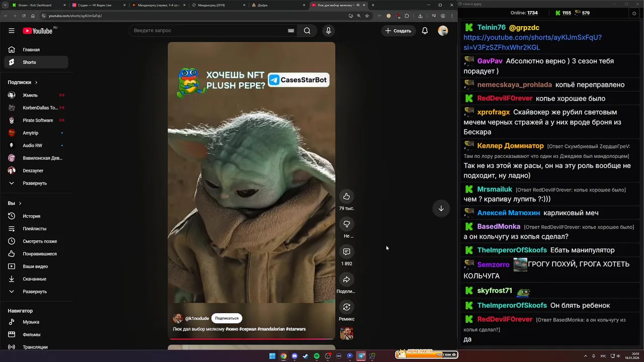Open Audio RW channel
The width and height of the screenshot is (644, 362).
click(x=35, y=145)
